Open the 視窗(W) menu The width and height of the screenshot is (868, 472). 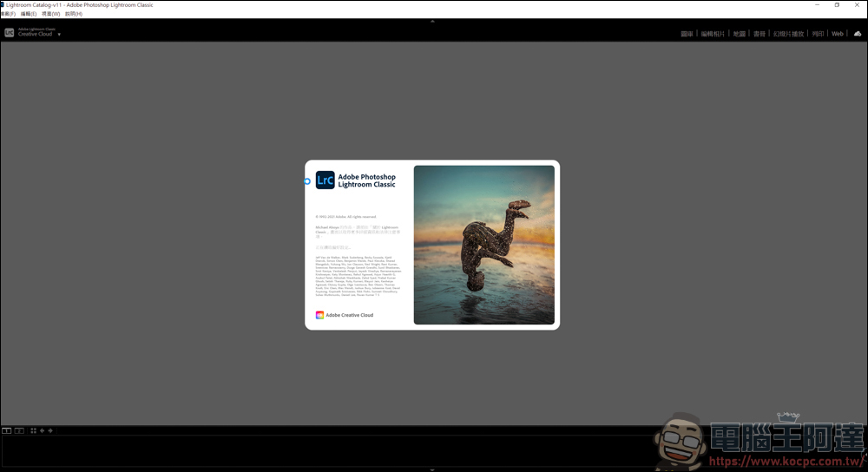point(51,14)
